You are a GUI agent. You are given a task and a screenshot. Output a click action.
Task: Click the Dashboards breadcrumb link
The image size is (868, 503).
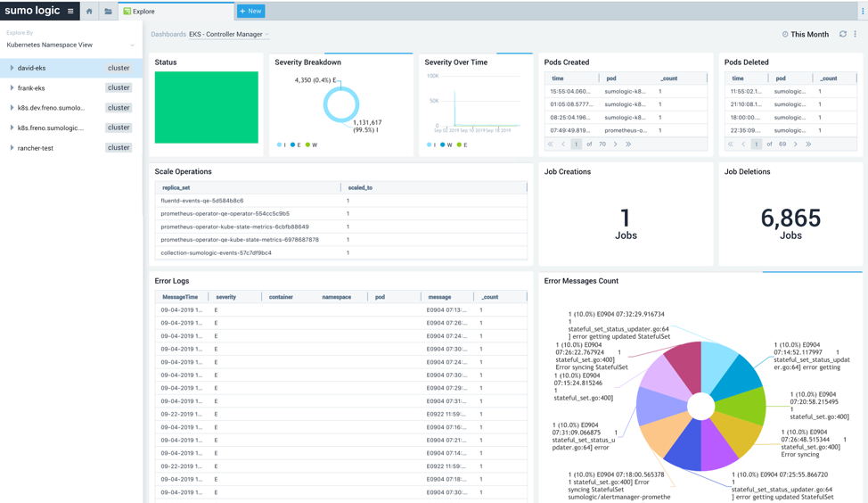[x=168, y=35]
